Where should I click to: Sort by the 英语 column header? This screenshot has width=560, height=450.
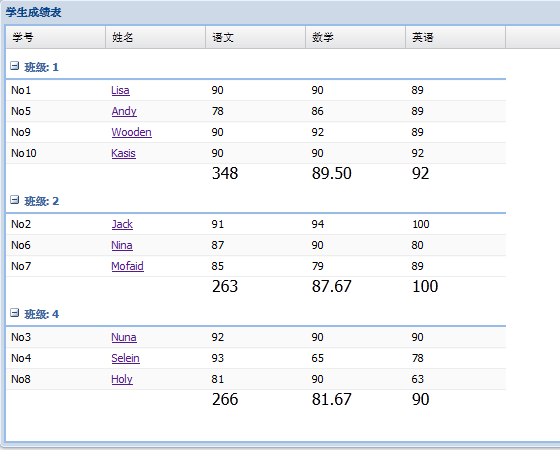tap(456, 37)
